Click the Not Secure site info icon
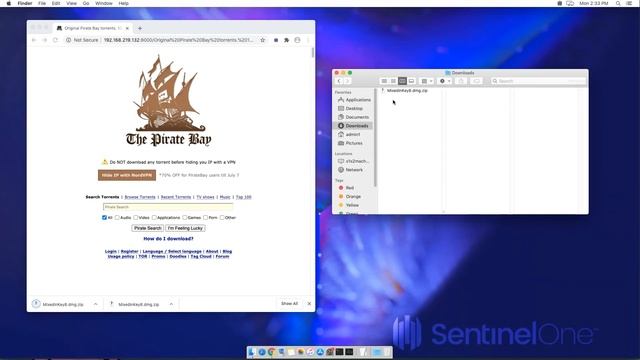Viewport: 640px width, 360px height. (69, 40)
